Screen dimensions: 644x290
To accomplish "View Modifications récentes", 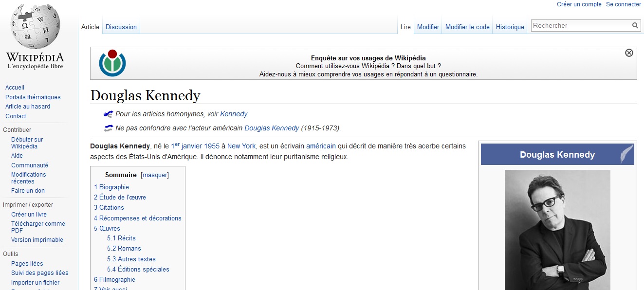I will 29,178.
